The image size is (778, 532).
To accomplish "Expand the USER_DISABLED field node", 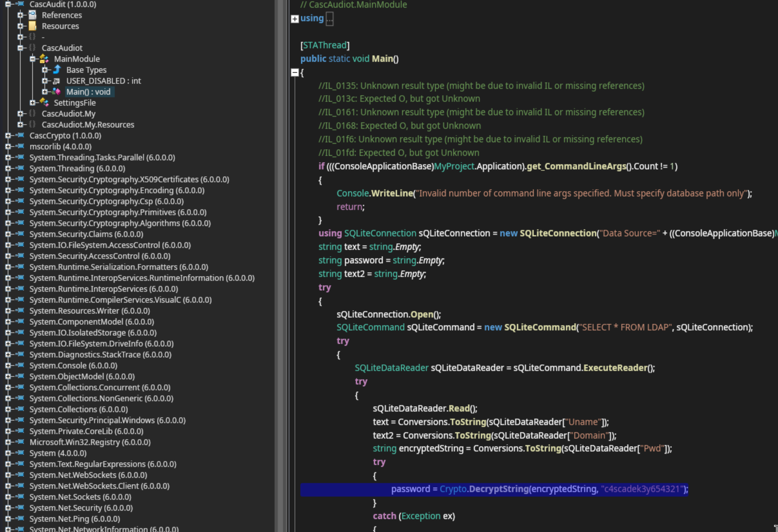I will (x=45, y=81).
